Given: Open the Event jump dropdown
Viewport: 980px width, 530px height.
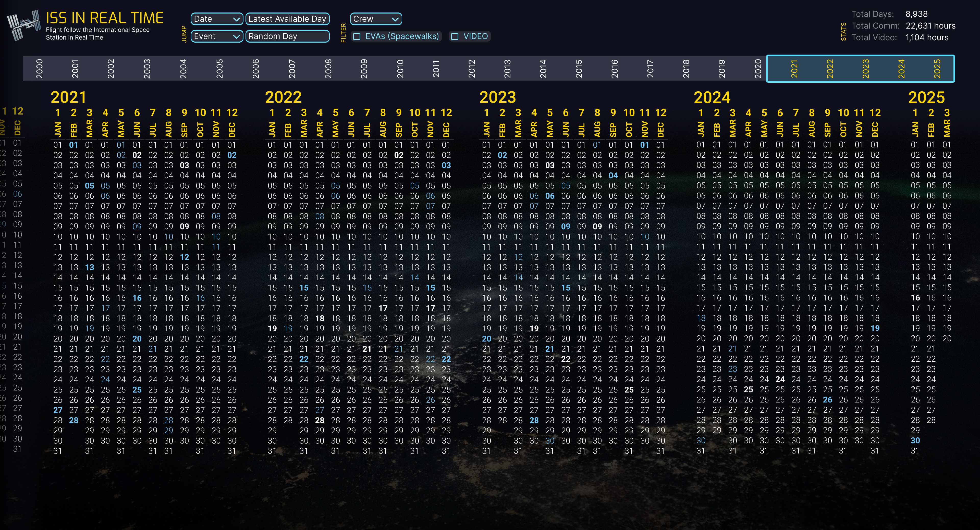Looking at the screenshot, I should click(217, 36).
